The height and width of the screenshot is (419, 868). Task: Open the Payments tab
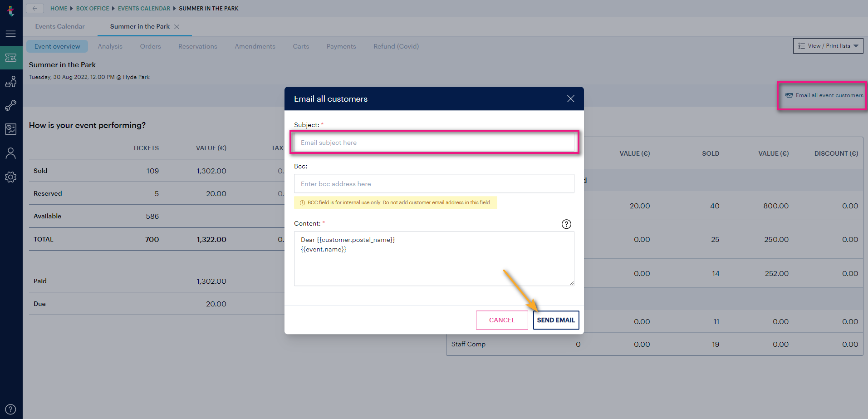(341, 46)
